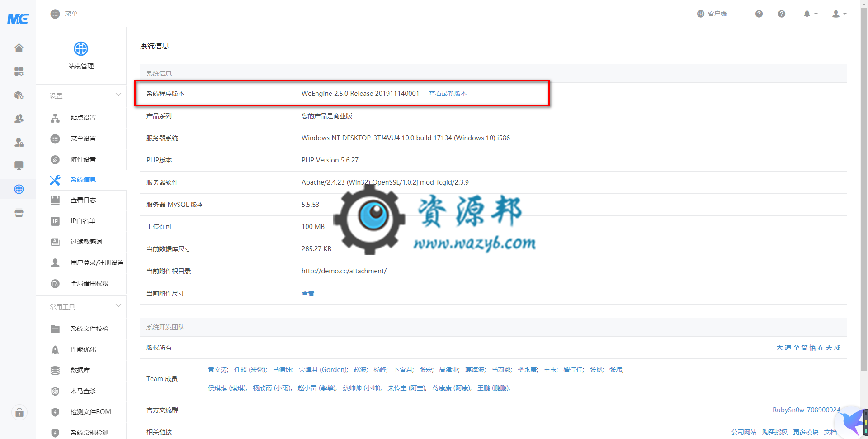
Task: Open the apps grid icon in left rail
Action: click(x=19, y=72)
